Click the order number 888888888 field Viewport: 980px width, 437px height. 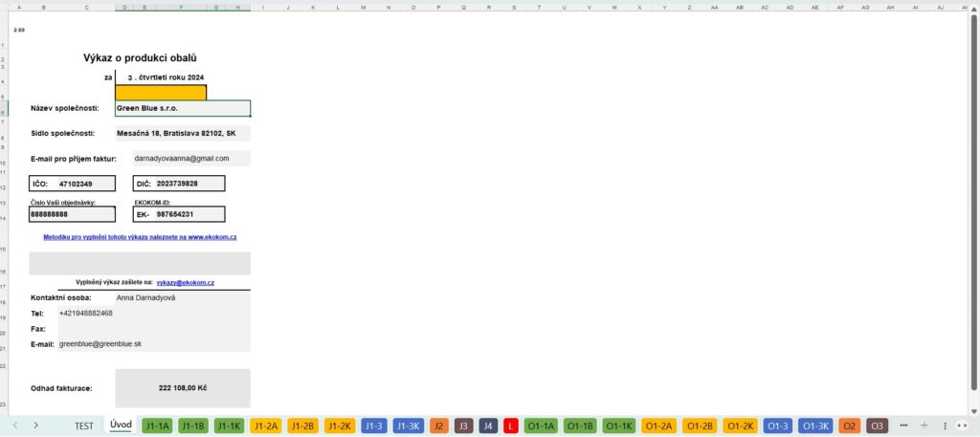(x=72, y=214)
